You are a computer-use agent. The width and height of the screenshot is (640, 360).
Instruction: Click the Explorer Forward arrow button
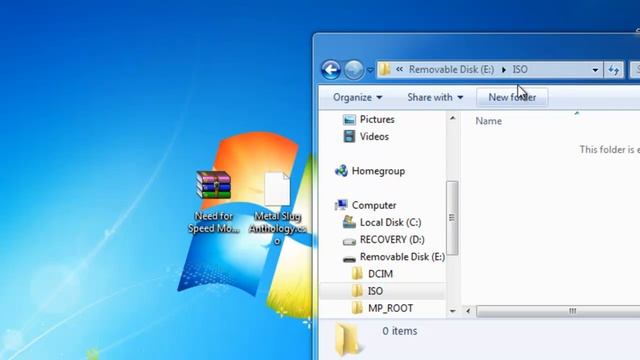click(353, 70)
